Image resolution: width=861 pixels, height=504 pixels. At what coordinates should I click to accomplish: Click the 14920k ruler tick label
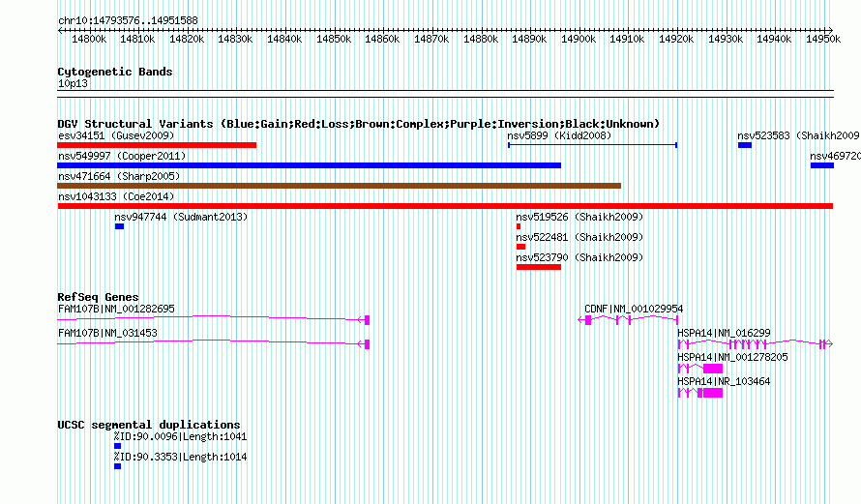676,39
